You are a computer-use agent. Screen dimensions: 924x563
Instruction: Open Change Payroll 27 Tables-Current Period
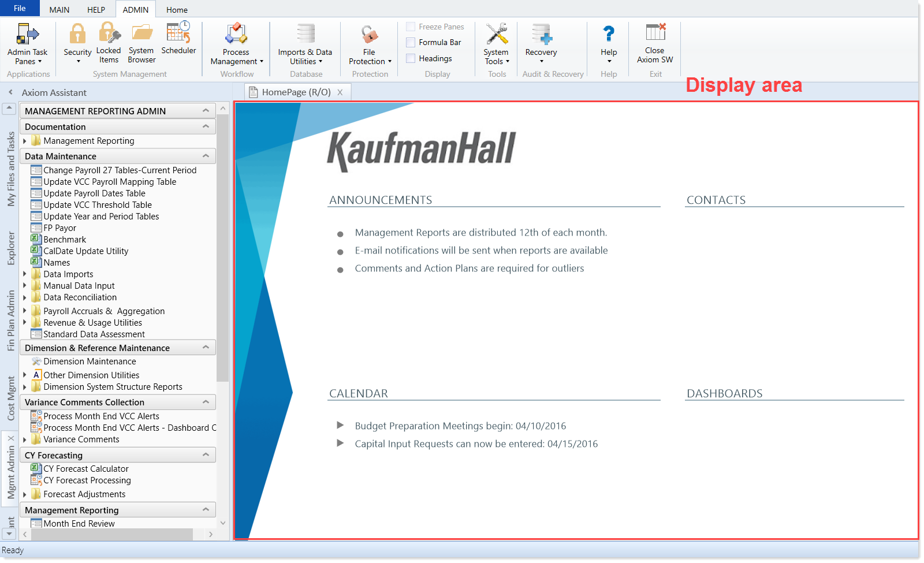(x=120, y=170)
